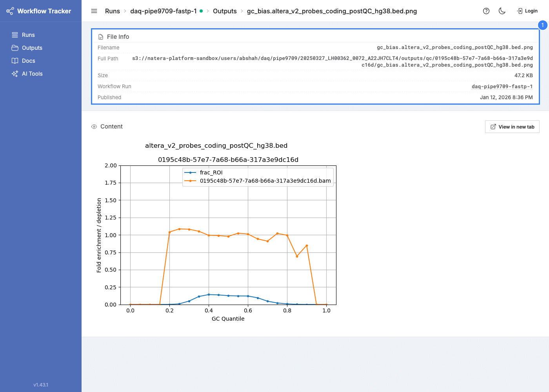The image size is (549, 392).
Task: Click the Runs list icon in sidebar
Action: [15, 35]
